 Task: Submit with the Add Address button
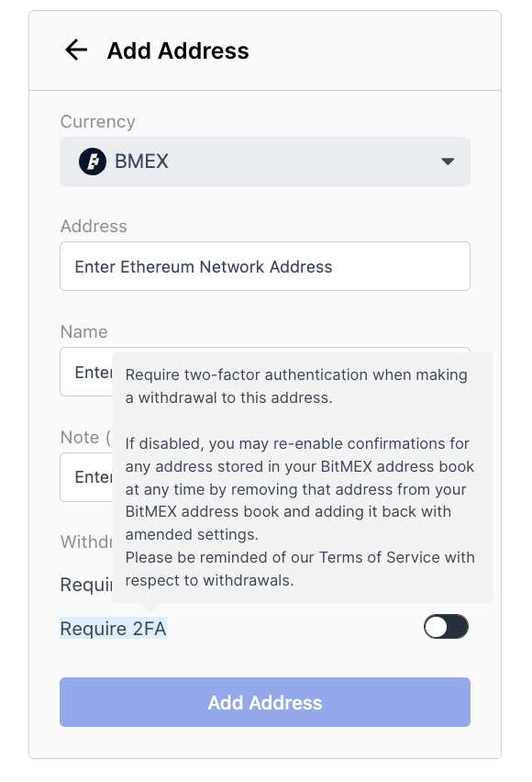click(x=265, y=702)
